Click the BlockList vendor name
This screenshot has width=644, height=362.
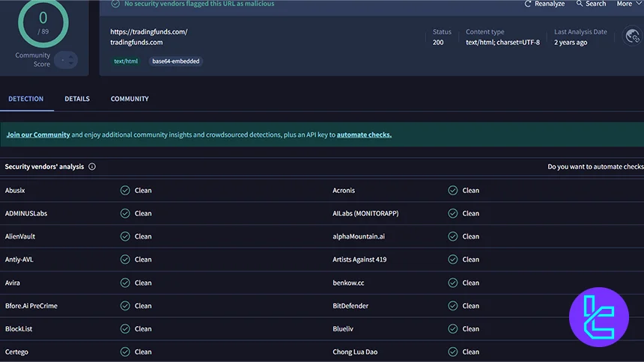pyautogui.click(x=19, y=329)
